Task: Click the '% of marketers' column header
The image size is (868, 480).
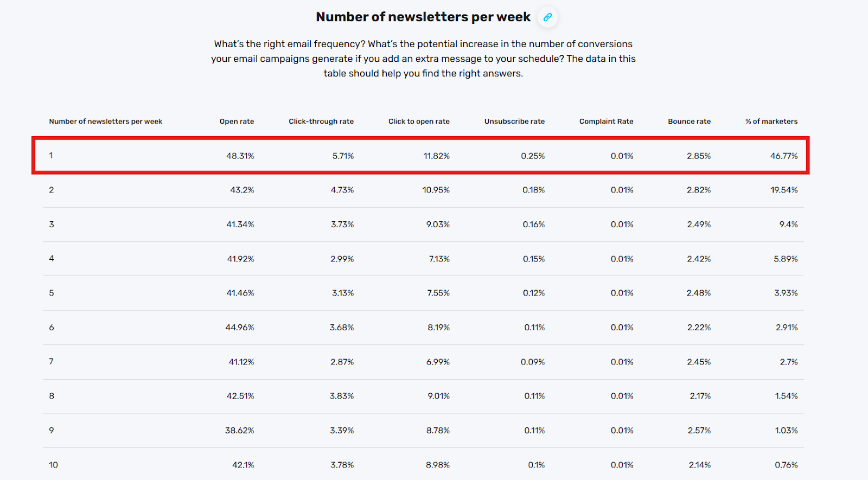Action: click(x=771, y=121)
